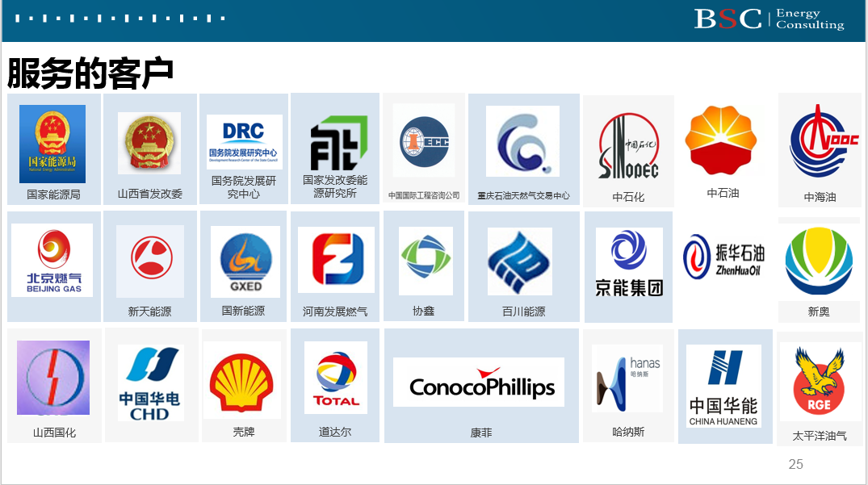Select the 山西省发改委 caption
868x485 pixels.
point(149,194)
